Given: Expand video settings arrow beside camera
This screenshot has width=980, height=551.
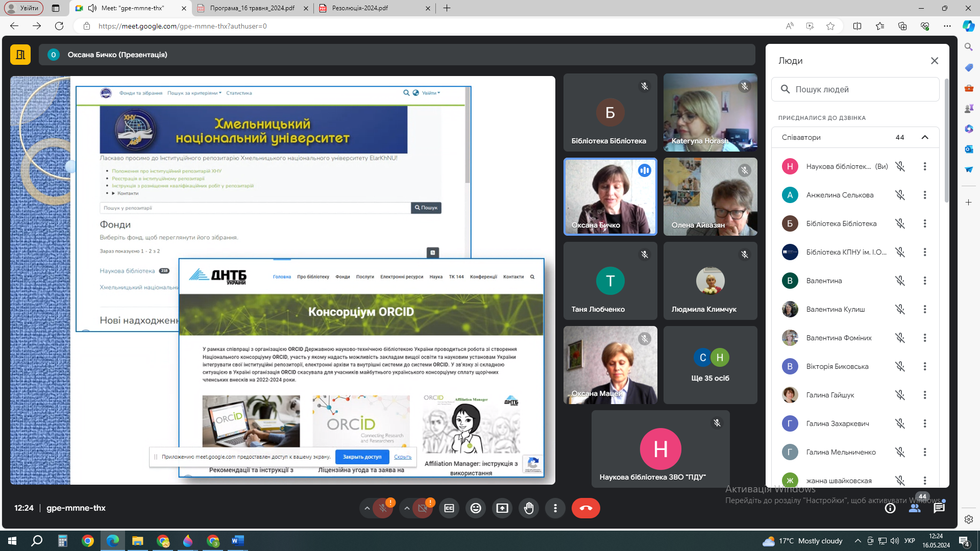Looking at the screenshot, I should coord(406,508).
